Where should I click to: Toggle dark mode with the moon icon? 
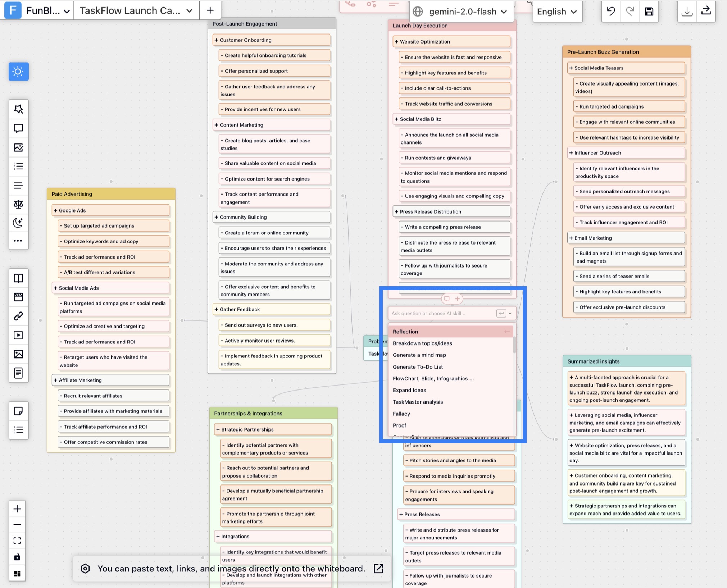(x=18, y=223)
